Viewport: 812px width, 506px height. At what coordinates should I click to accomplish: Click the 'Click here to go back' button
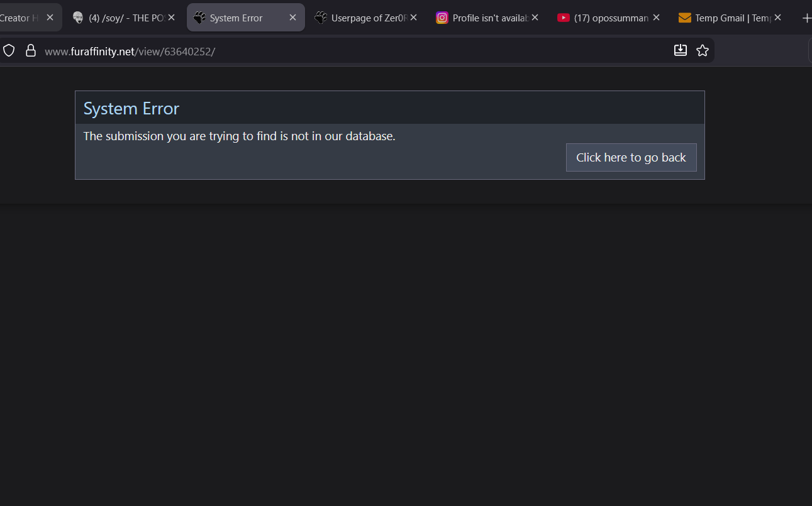click(x=631, y=158)
